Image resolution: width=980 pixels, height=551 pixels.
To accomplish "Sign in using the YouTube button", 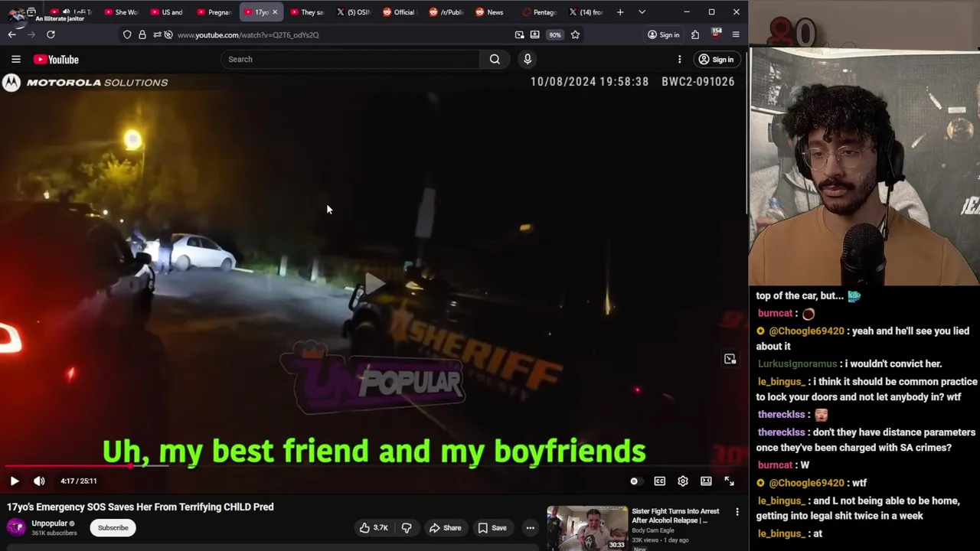I will [x=716, y=59].
